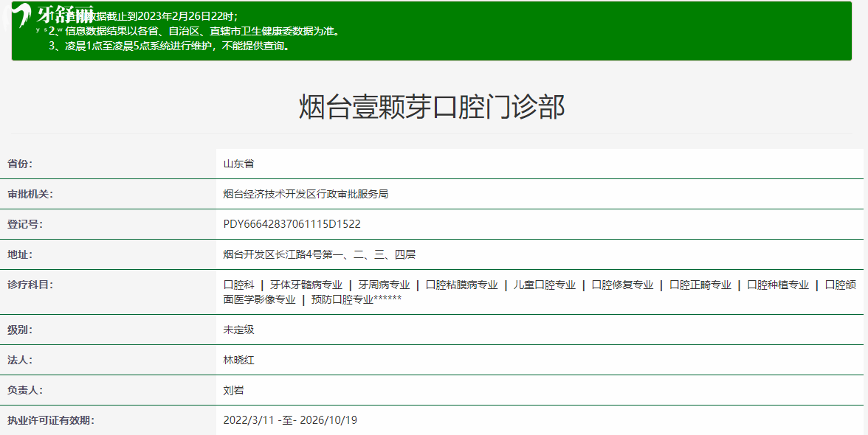Select the 省份 row label

click(21, 164)
